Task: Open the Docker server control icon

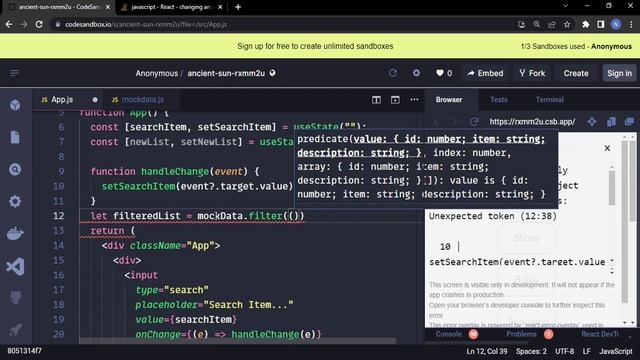Action: tap(15, 233)
